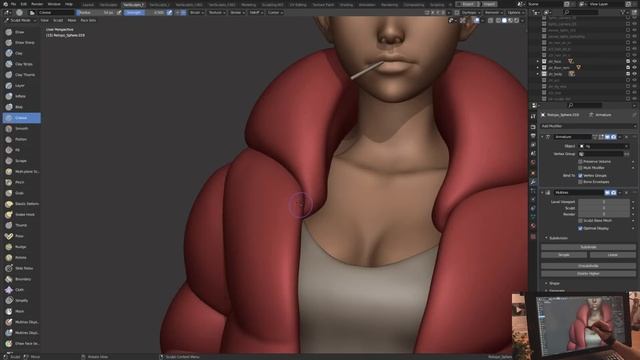
Task: Select the Inflate brush
Action: [x=21, y=96]
